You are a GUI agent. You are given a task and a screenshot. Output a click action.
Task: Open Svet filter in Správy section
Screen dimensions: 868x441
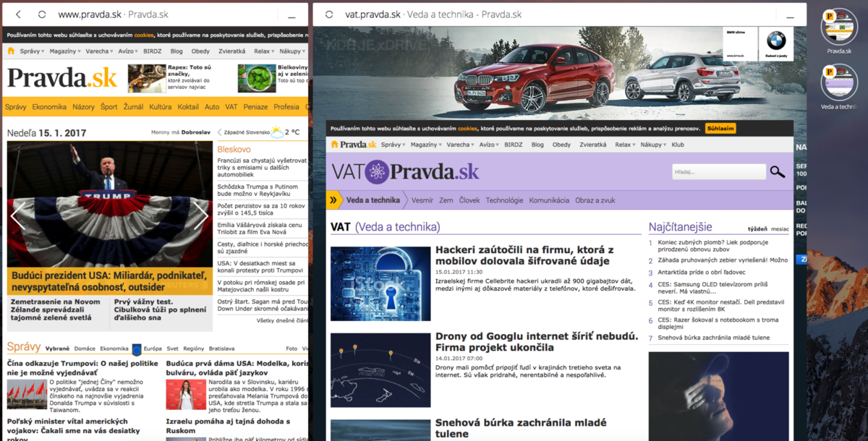172,348
